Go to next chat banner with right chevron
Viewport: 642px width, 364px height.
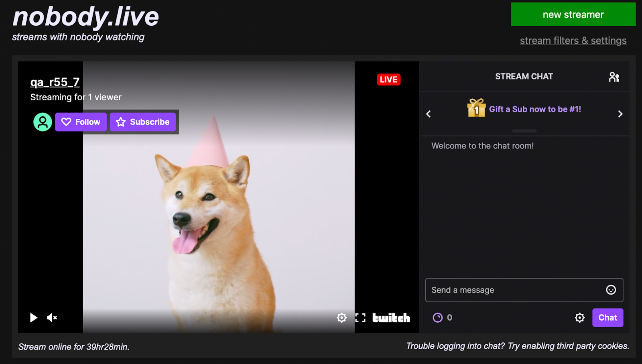620,114
